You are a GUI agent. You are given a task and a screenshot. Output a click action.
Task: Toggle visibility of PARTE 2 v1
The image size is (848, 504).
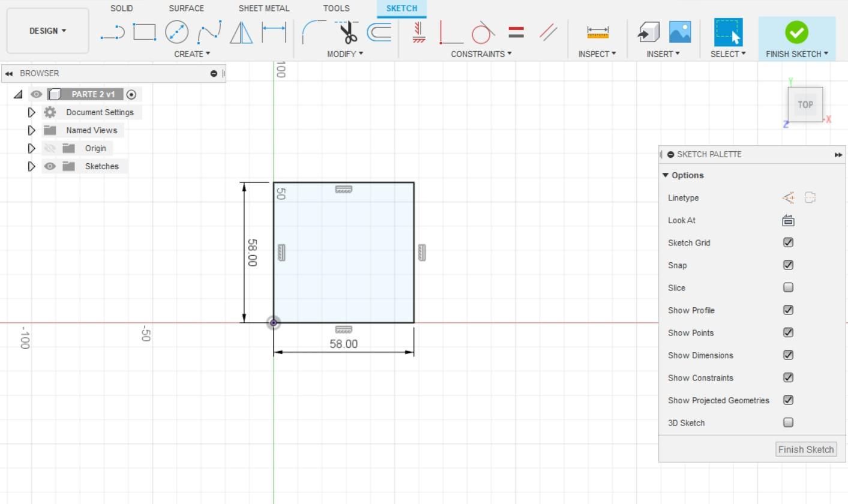(x=36, y=94)
